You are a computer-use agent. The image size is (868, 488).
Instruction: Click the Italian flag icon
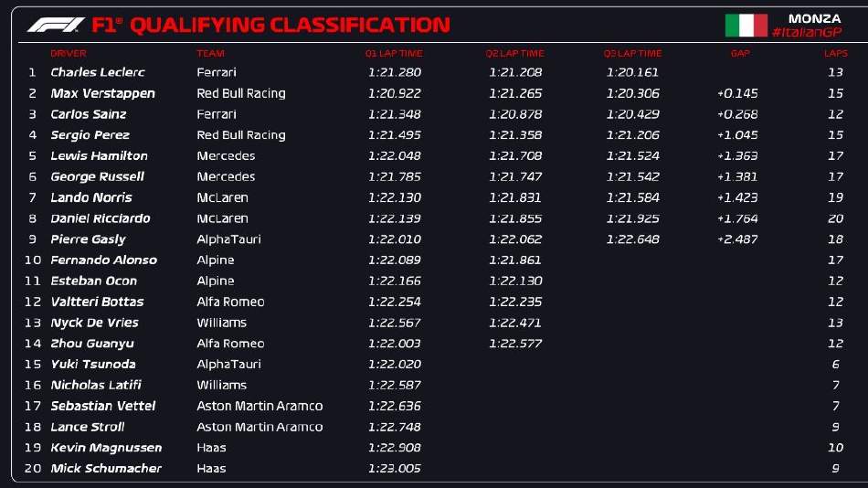pyautogui.click(x=746, y=26)
